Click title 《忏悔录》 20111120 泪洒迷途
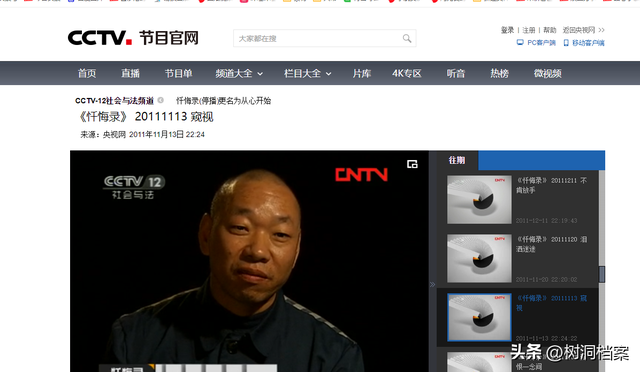The image size is (640, 372). coord(551,244)
